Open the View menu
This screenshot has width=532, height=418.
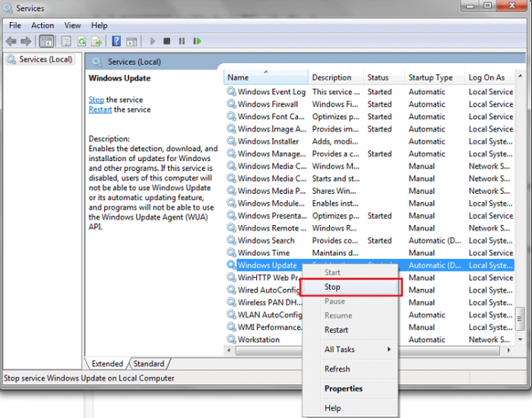pos(73,25)
